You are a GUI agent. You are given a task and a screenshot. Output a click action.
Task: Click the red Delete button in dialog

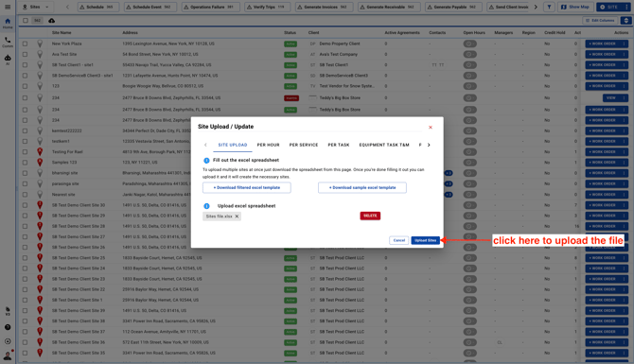click(x=370, y=216)
